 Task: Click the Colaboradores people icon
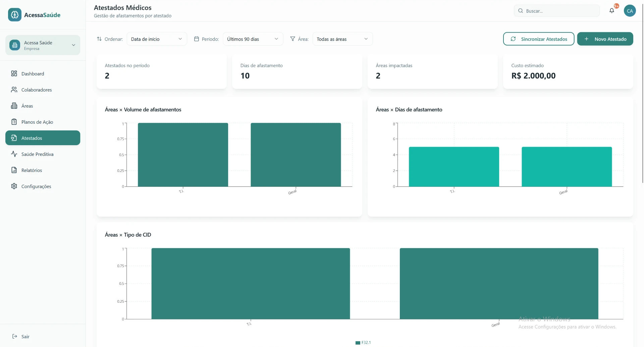(14, 90)
